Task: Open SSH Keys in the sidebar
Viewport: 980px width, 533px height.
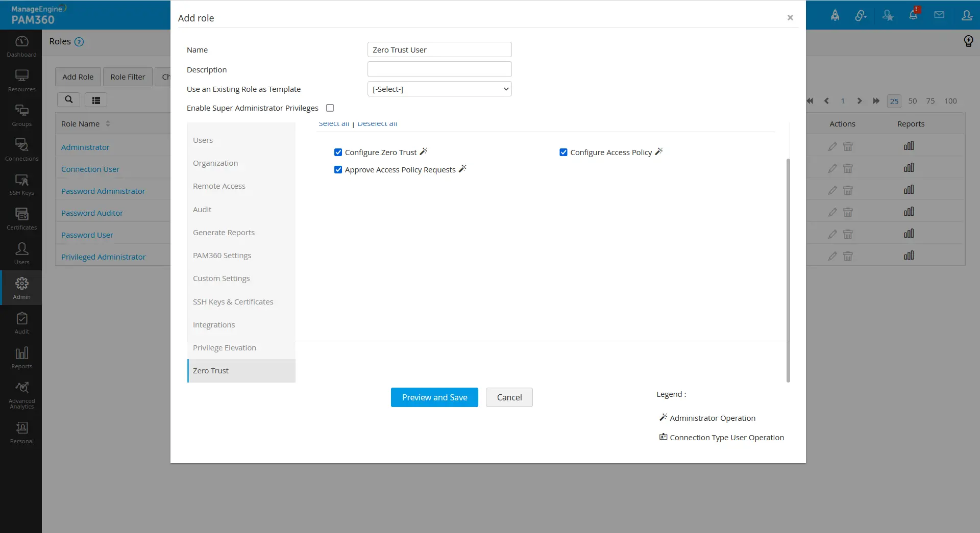Action: point(21,185)
